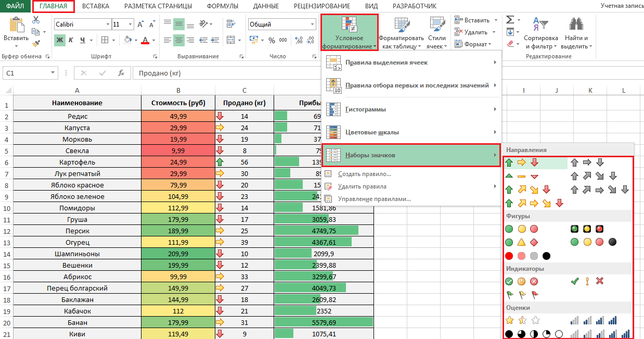Expand the number format box showing Общий
The image size is (644, 339).
[x=312, y=24]
